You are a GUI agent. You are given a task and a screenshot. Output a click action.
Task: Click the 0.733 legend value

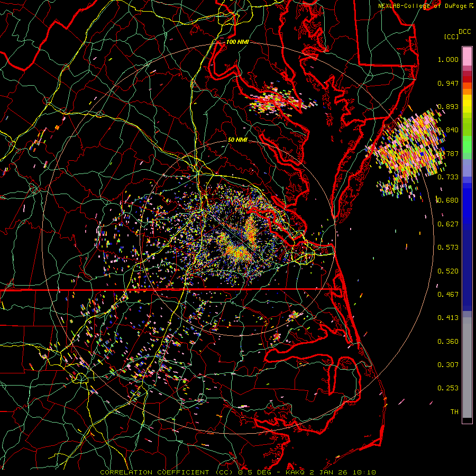[448, 177]
